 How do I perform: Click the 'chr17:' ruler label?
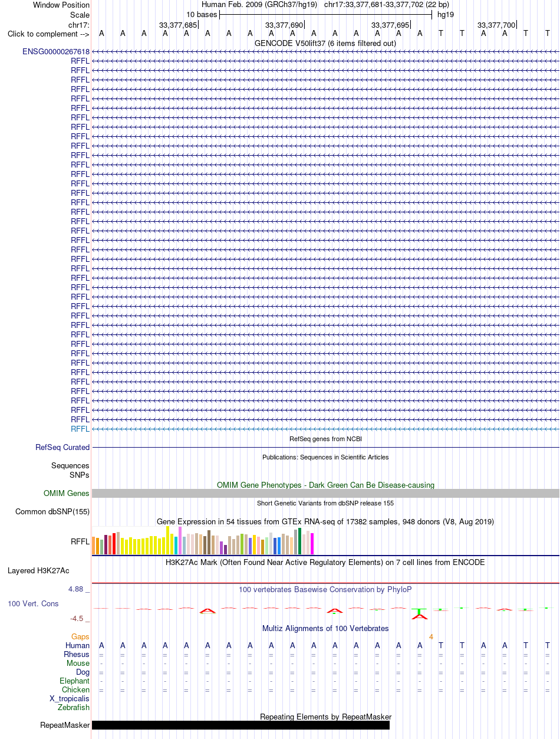(x=79, y=25)
